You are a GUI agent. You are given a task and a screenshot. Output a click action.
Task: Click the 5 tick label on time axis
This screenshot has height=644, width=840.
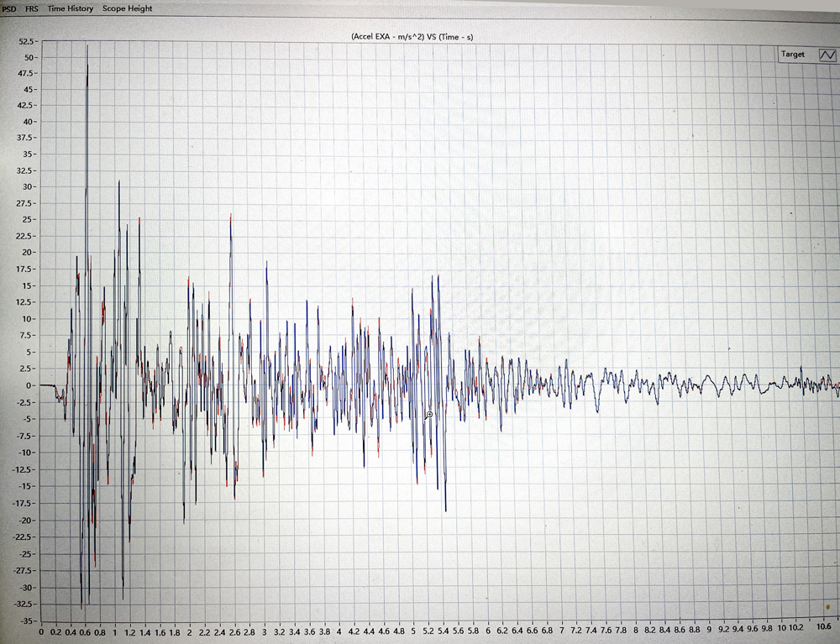[x=413, y=631]
